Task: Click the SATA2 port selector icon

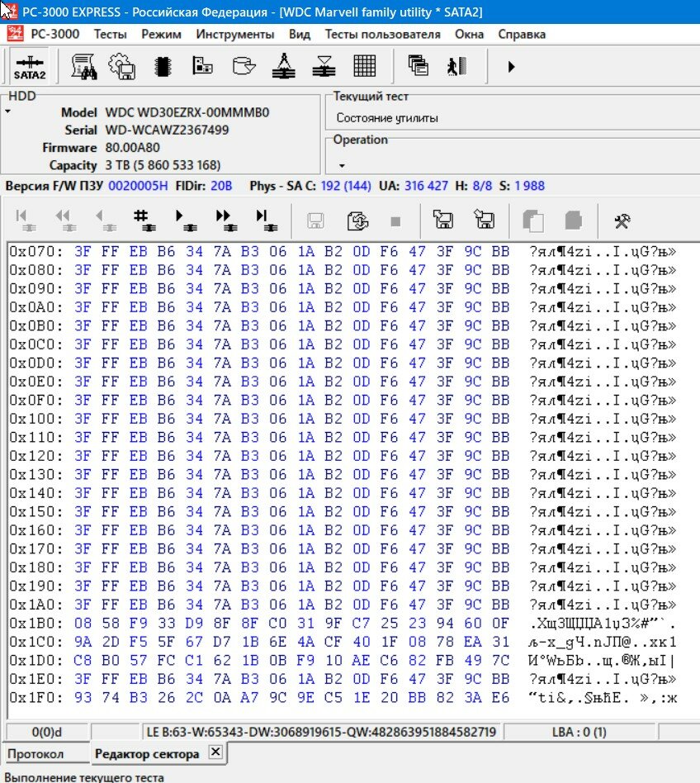Action: point(30,66)
